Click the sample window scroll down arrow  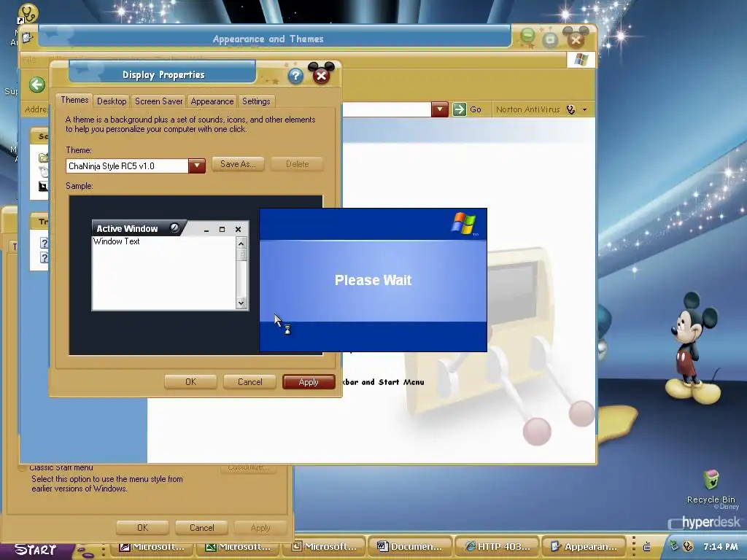(x=241, y=303)
